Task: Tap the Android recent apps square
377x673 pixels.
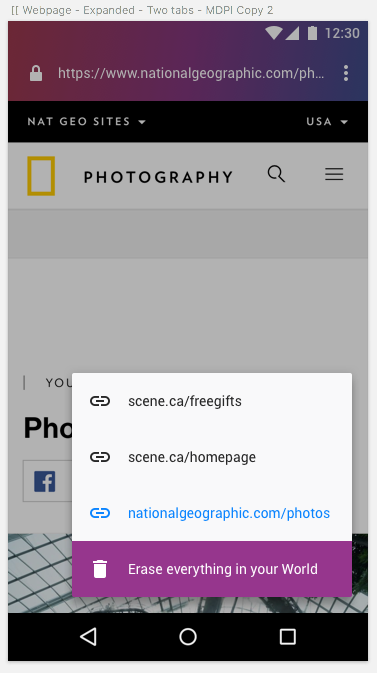Action: 288,637
